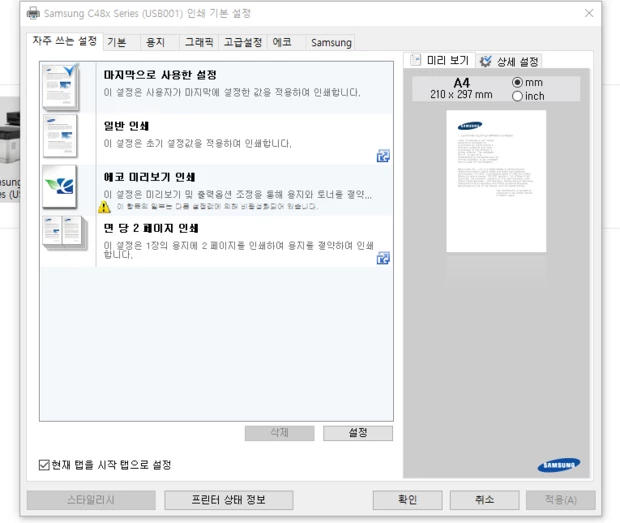
Task: Click the 설정 button below the list
Action: click(358, 433)
